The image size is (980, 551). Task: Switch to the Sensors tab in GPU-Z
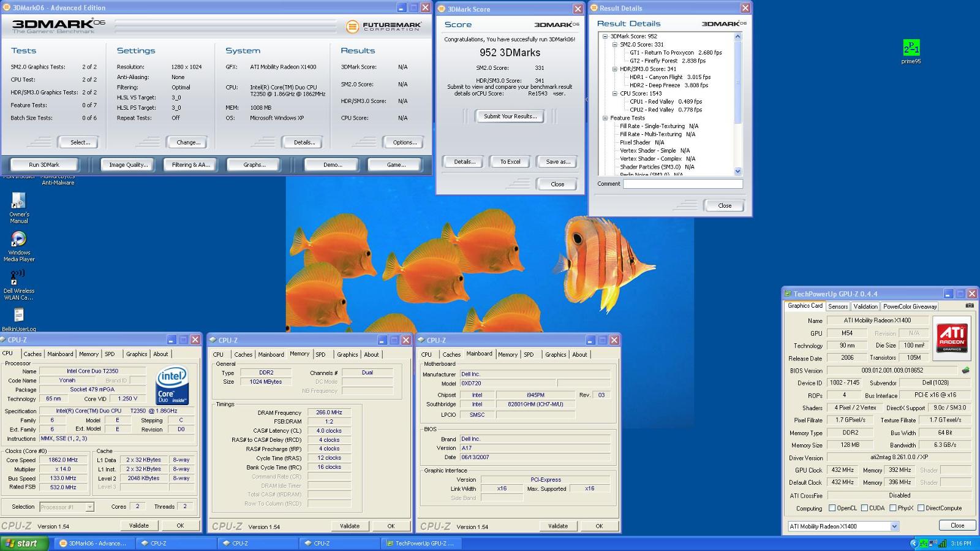tap(838, 306)
